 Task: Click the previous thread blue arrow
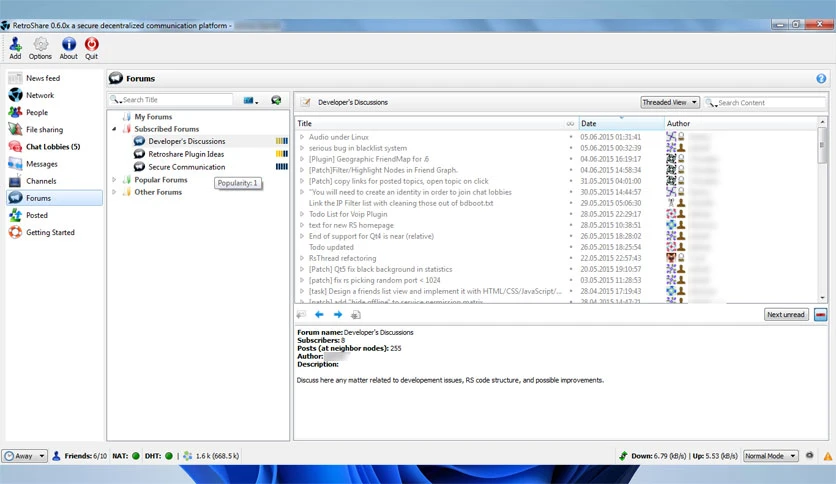(x=319, y=314)
